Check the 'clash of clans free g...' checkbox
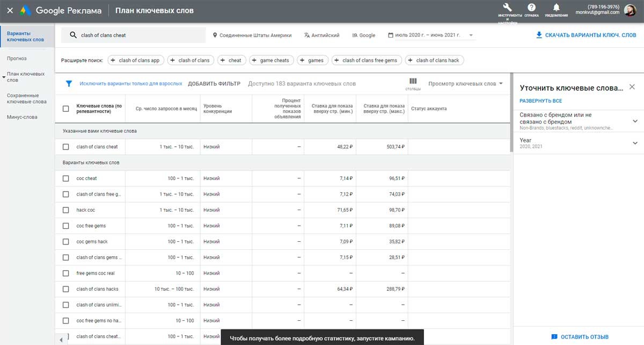644x345 pixels. pyautogui.click(x=66, y=194)
